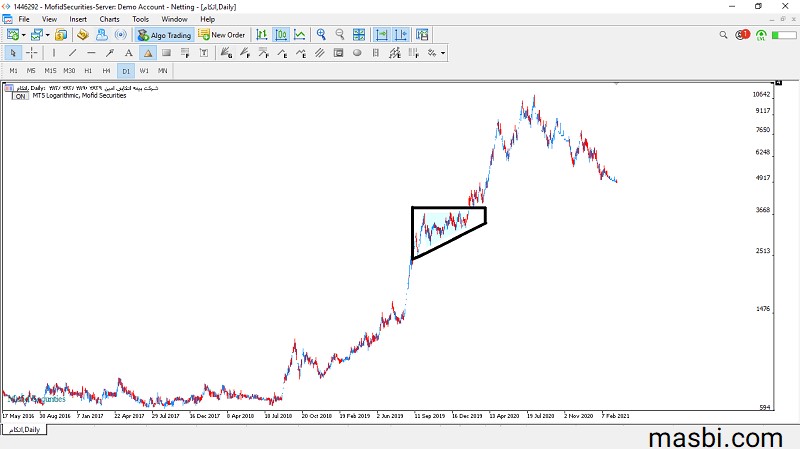Image resolution: width=800 pixels, height=449 pixels.
Task: Click the green connection status bar
Action: pos(783,35)
